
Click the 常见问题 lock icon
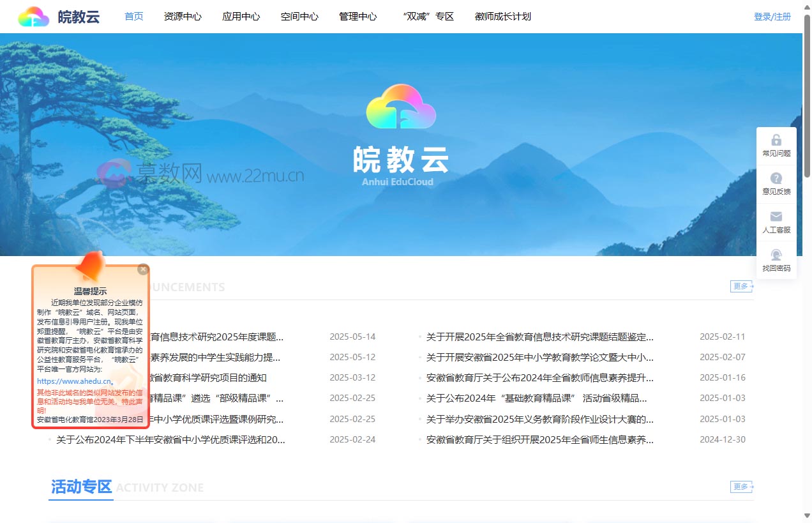[776, 139]
